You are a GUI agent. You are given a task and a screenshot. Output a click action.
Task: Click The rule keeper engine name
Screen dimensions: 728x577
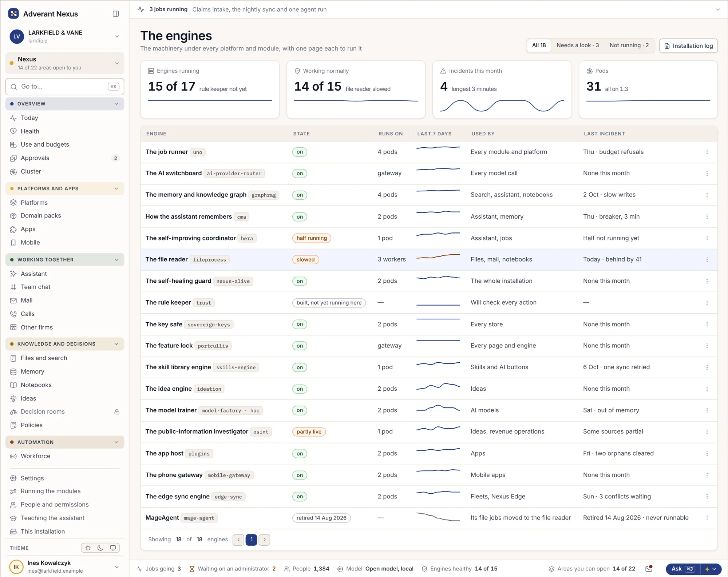point(168,303)
